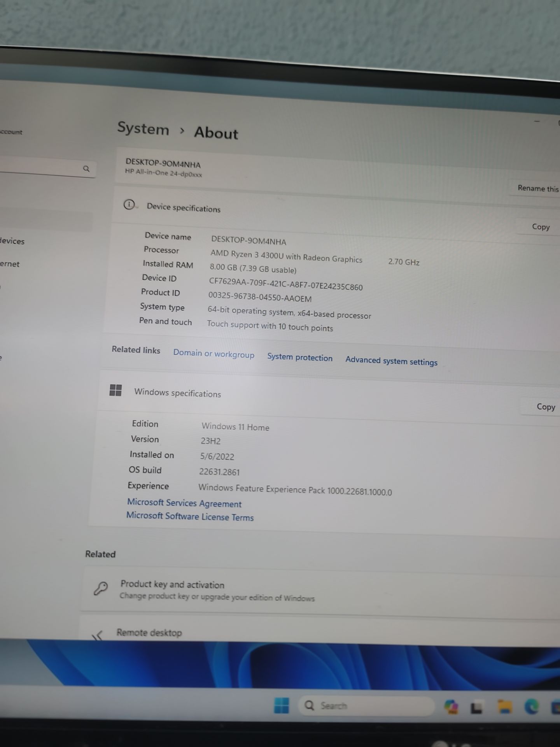This screenshot has width=560, height=747.
Task: Open Domain or workgroup link
Action: pos(213,354)
